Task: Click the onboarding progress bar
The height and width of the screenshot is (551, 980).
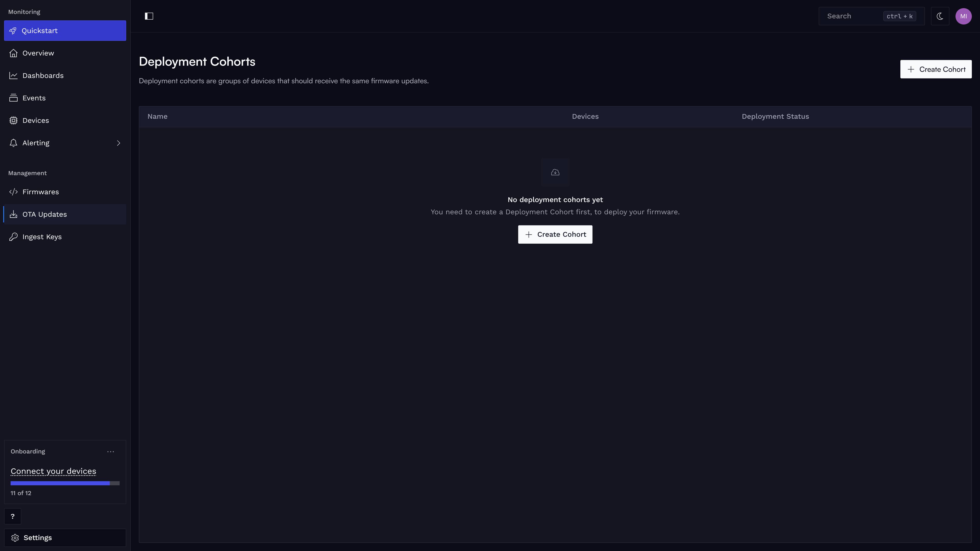Action: click(x=65, y=483)
